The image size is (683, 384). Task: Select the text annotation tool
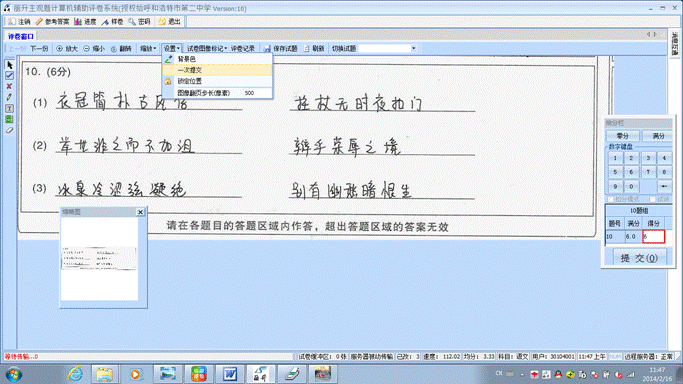[9, 108]
